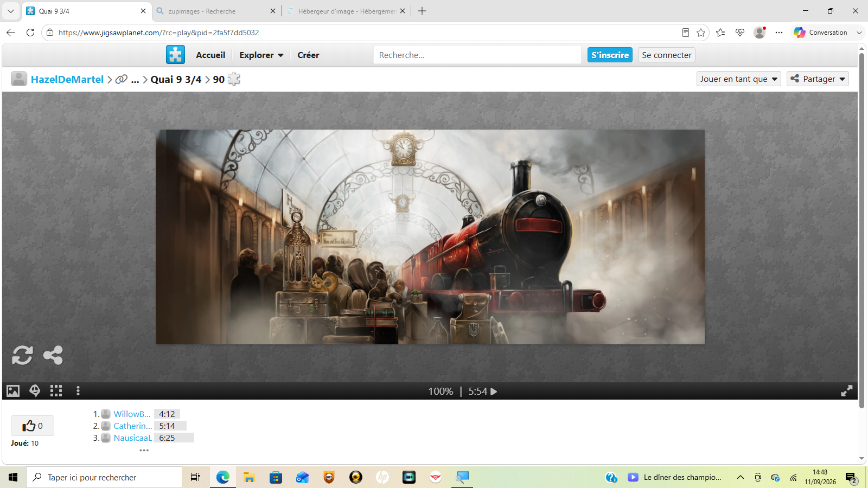Open the three-dot puzzle options menu

(78, 391)
